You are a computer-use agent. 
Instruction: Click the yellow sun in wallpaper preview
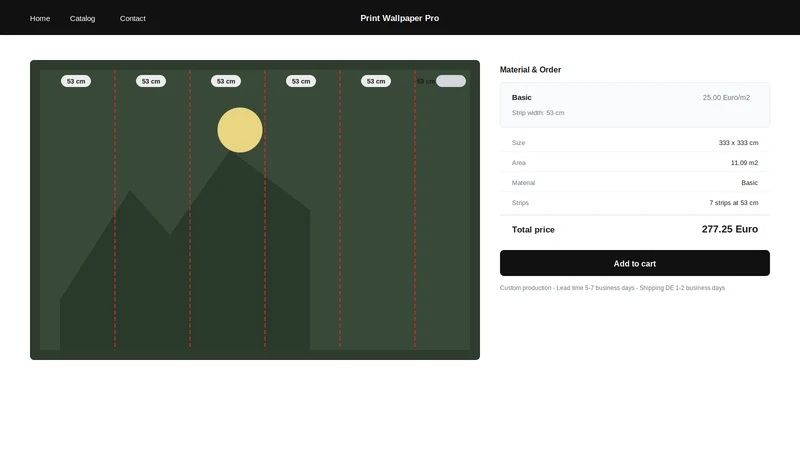coord(240,130)
